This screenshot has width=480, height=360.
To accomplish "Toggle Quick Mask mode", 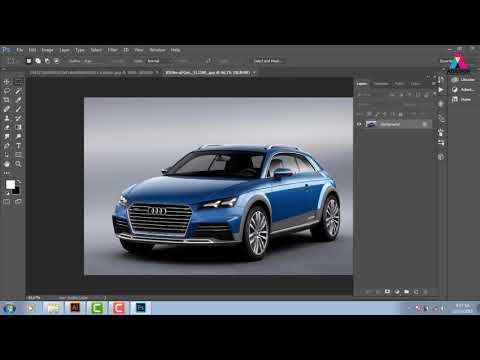I will pos(6,202).
